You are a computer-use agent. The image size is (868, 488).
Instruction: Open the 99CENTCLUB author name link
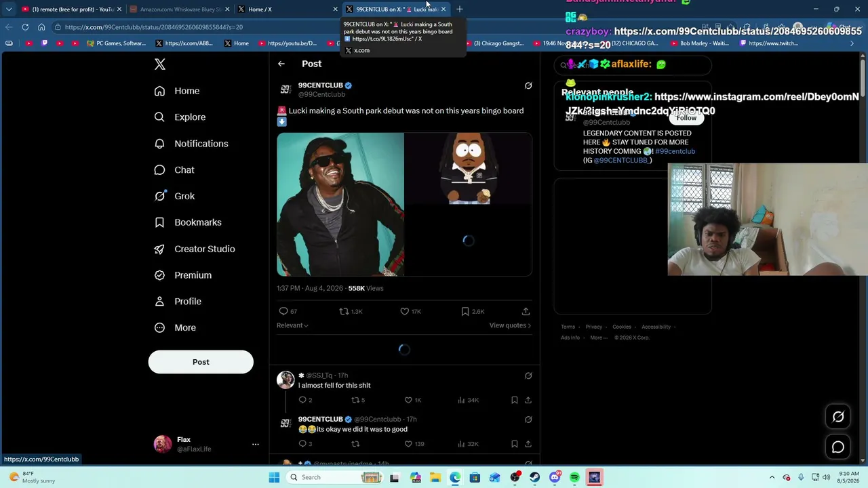coord(321,85)
